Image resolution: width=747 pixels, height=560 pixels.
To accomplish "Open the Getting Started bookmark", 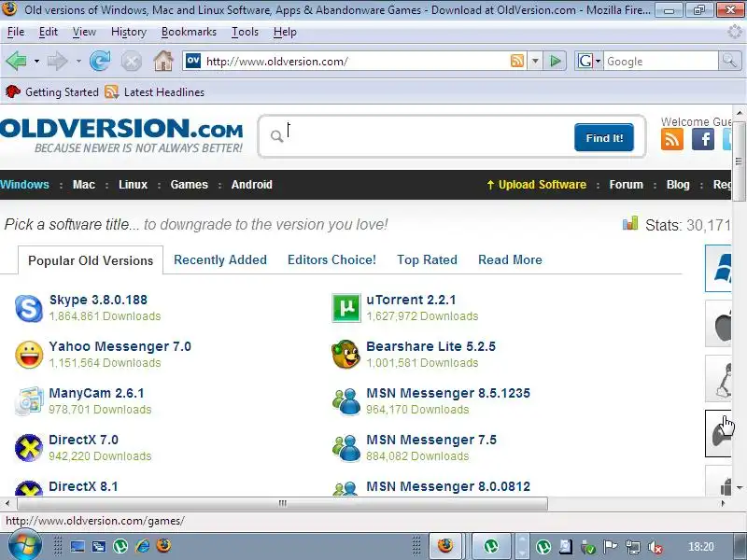I will 52,91.
